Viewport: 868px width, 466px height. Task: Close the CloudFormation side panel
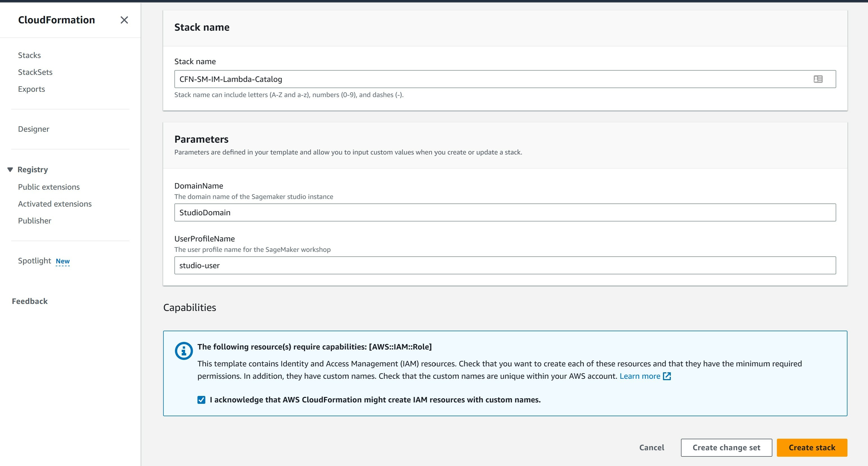[124, 20]
